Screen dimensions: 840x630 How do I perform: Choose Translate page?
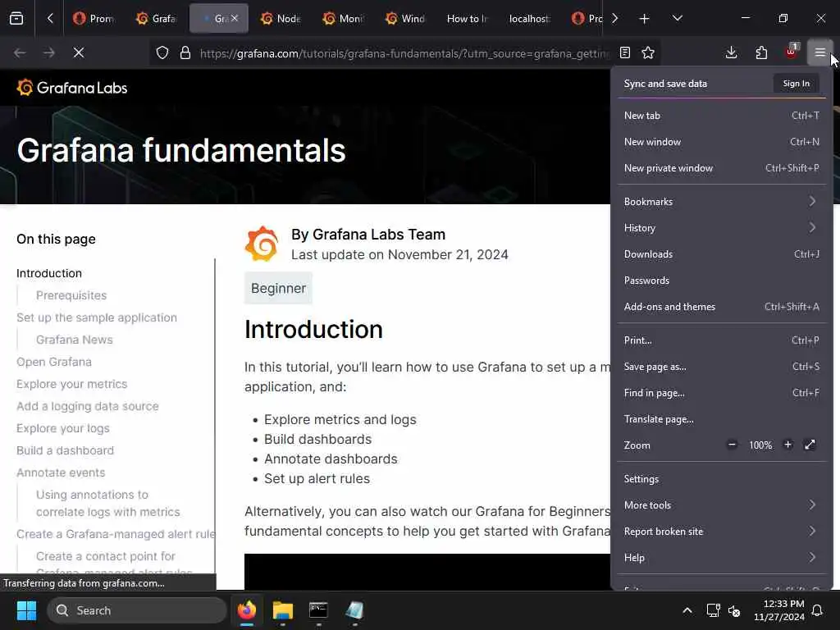(722, 419)
